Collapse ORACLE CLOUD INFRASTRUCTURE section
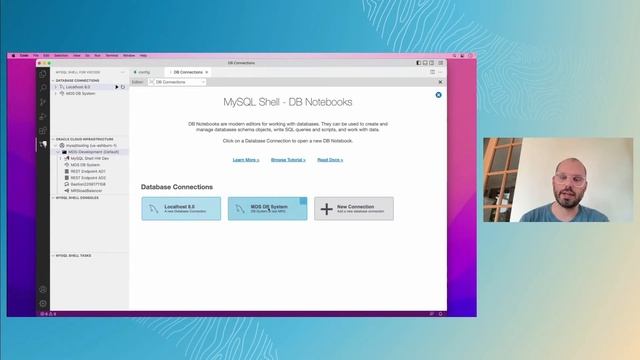The width and height of the screenshot is (640, 360). pos(85,139)
